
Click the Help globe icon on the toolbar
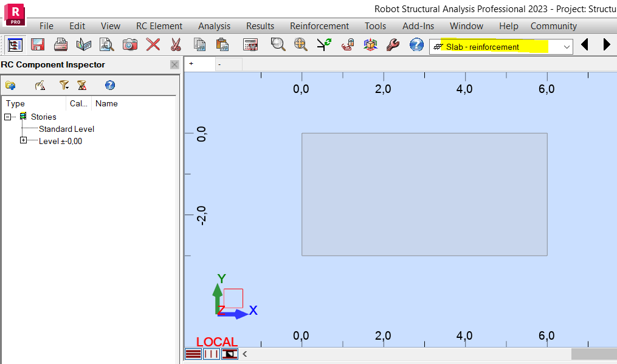click(x=416, y=44)
